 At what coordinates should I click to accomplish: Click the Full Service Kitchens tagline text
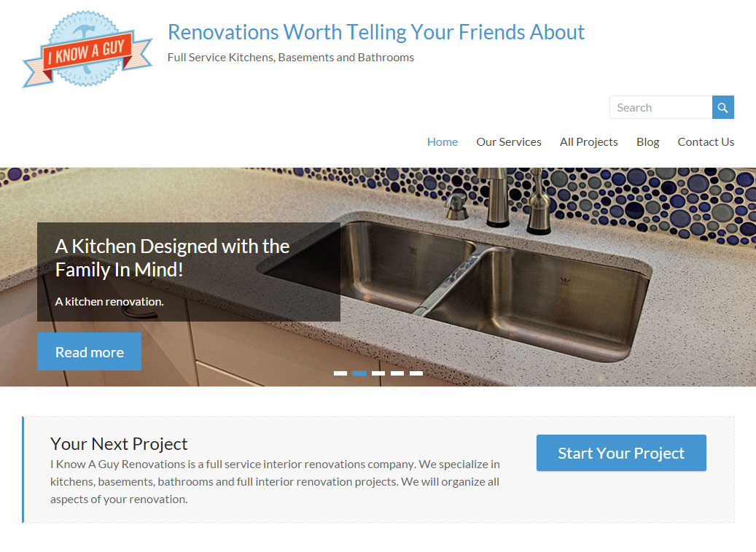[291, 58]
